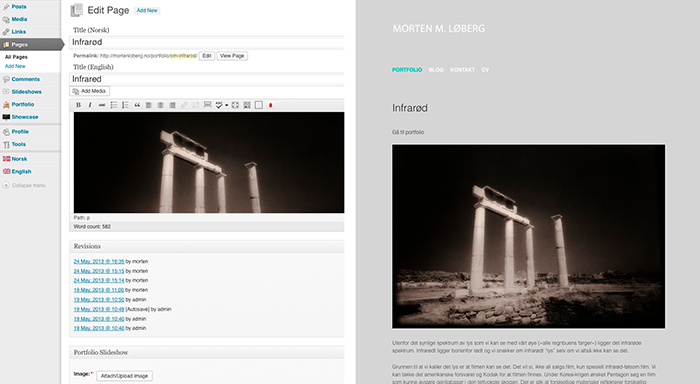
Task: Toggle italic formatting in editor toolbar
Action: 90,105
